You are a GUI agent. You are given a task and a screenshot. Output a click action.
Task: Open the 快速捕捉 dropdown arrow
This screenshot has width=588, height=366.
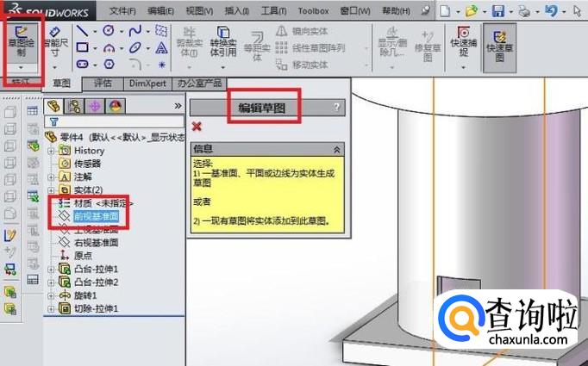click(464, 67)
